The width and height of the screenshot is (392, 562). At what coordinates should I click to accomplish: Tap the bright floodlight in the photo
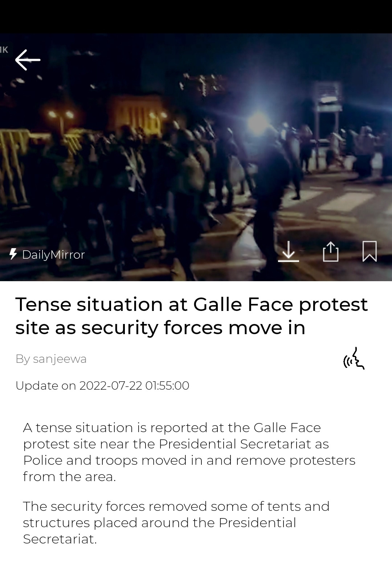[259, 122]
